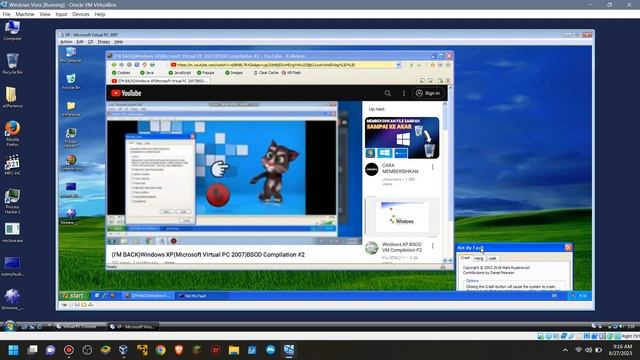
Task: Toggle the Java privacy option
Action: [x=147, y=73]
